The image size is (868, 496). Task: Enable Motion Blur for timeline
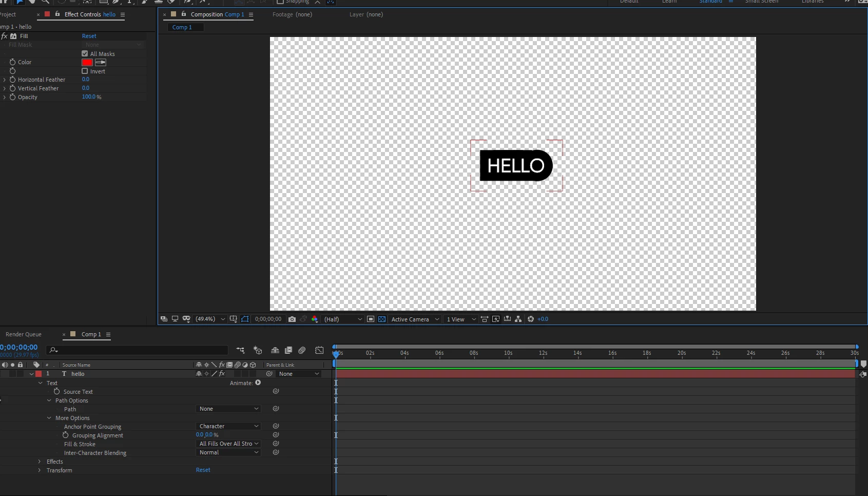click(302, 350)
